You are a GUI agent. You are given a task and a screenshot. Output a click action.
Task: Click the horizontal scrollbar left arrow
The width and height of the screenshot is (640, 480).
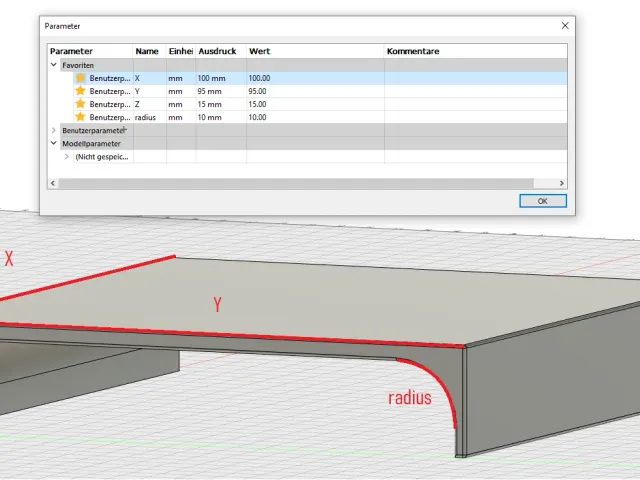53,183
